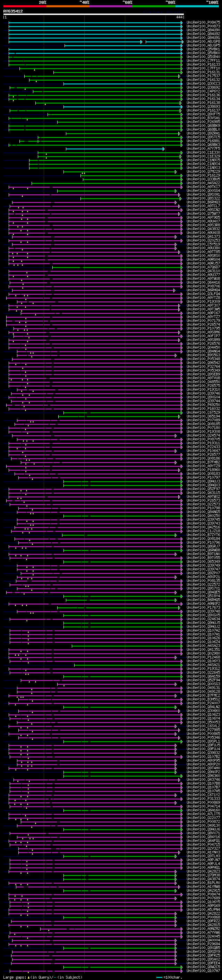
Task: Click the red ~20% identity legend bar
Action: [x=25, y=6]
